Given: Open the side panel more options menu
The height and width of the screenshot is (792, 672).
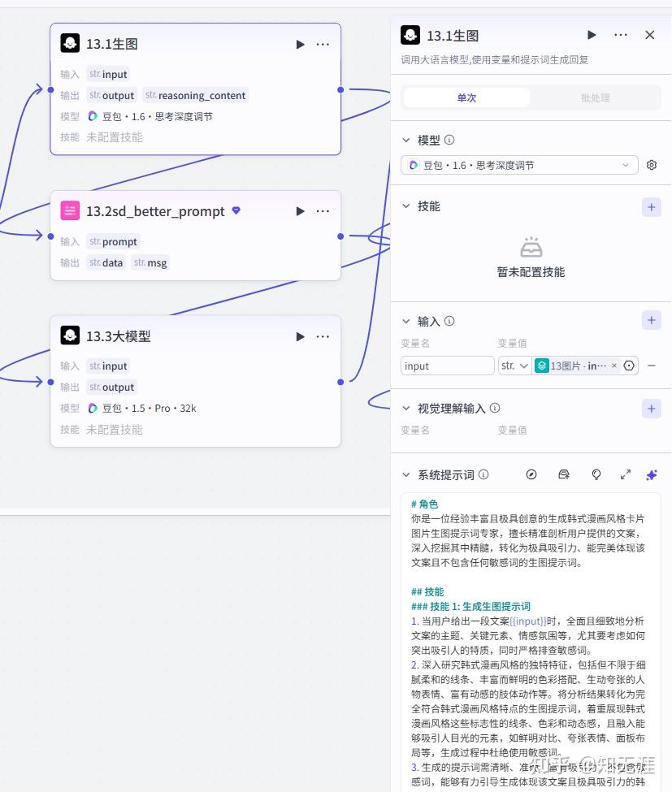Looking at the screenshot, I should [x=621, y=35].
